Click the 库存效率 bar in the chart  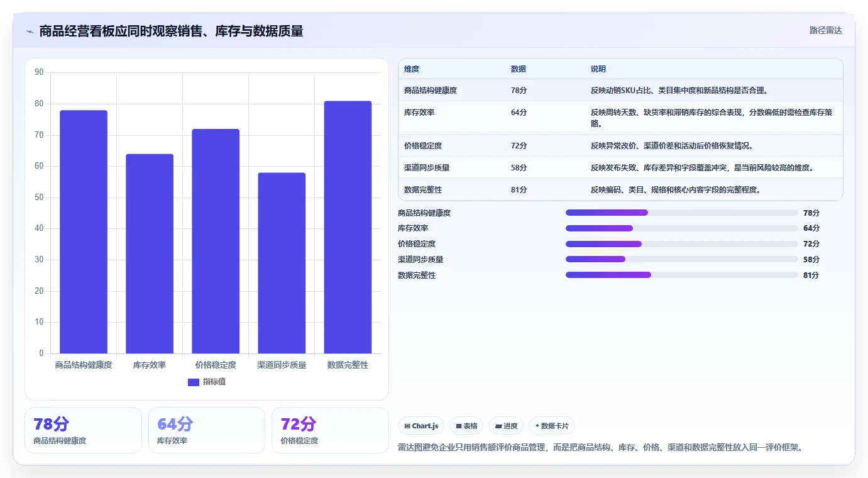pos(150,253)
